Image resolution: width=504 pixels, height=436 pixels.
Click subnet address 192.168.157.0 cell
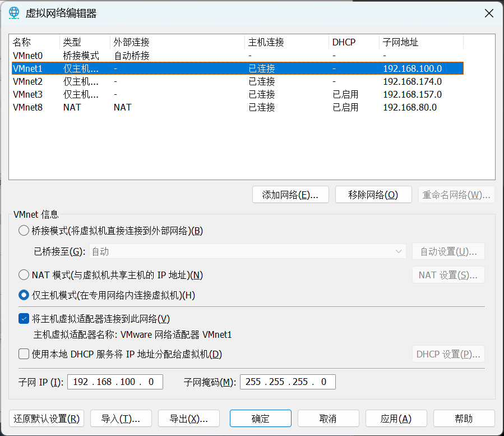[413, 94]
